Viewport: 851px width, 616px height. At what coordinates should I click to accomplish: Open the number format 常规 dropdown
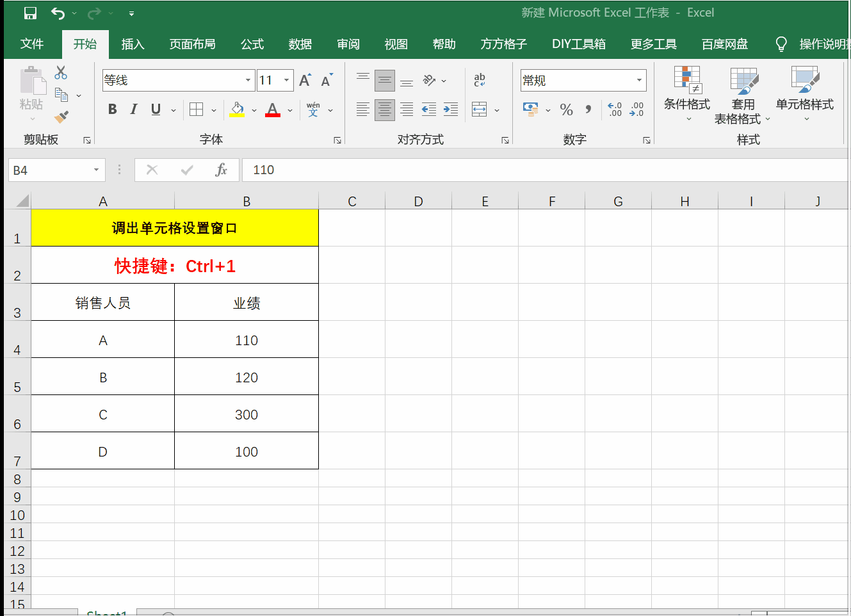pyautogui.click(x=638, y=80)
